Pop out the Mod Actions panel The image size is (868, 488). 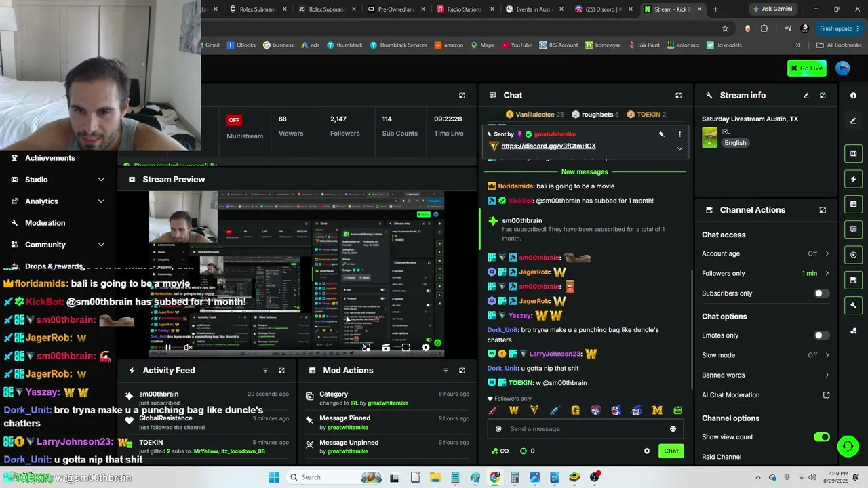coord(462,371)
